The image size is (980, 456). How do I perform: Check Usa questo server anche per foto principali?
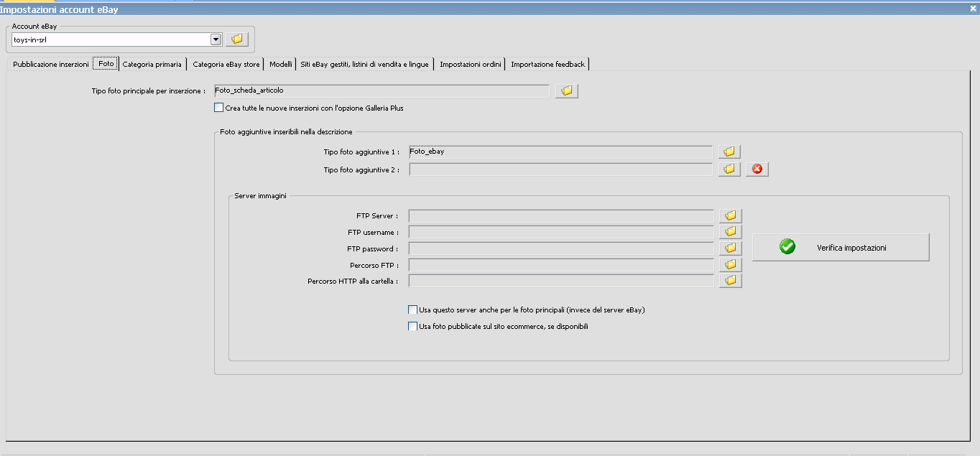point(412,310)
